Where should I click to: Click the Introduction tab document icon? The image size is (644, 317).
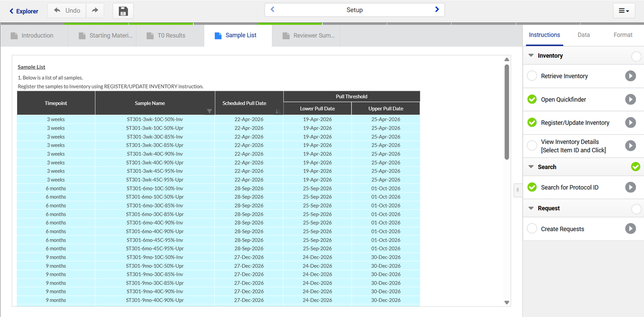[x=14, y=36]
